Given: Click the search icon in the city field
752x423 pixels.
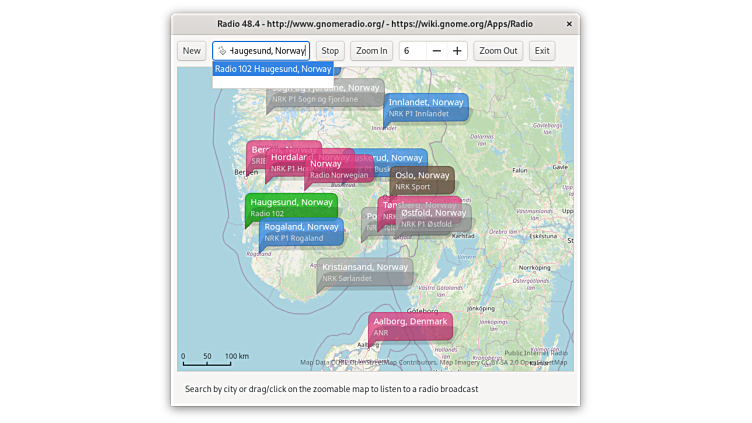Looking at the screenshot, I should (222, 51).
